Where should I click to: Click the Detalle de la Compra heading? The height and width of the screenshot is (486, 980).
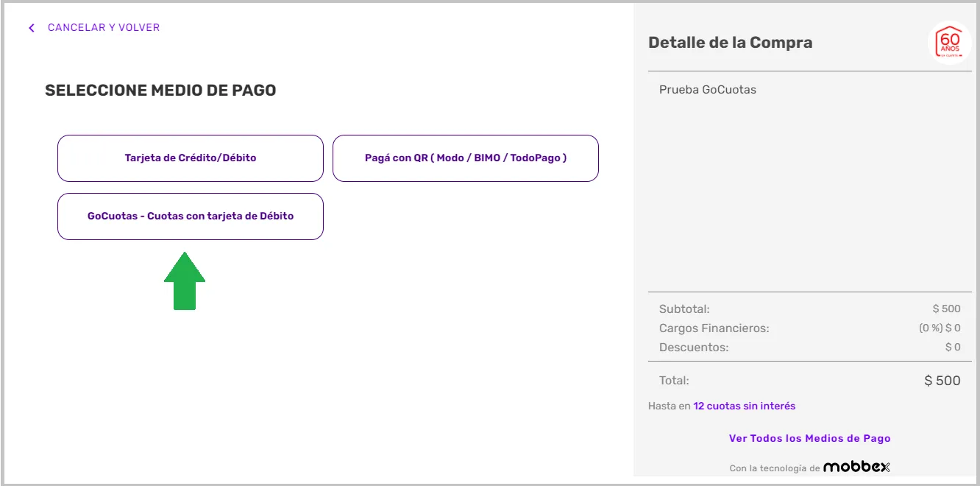pyautogui.click(x=731, y=43)
